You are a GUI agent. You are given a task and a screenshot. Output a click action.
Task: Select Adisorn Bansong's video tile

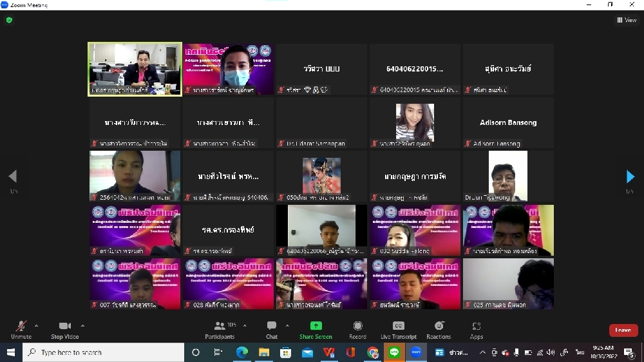pos(508,122)
